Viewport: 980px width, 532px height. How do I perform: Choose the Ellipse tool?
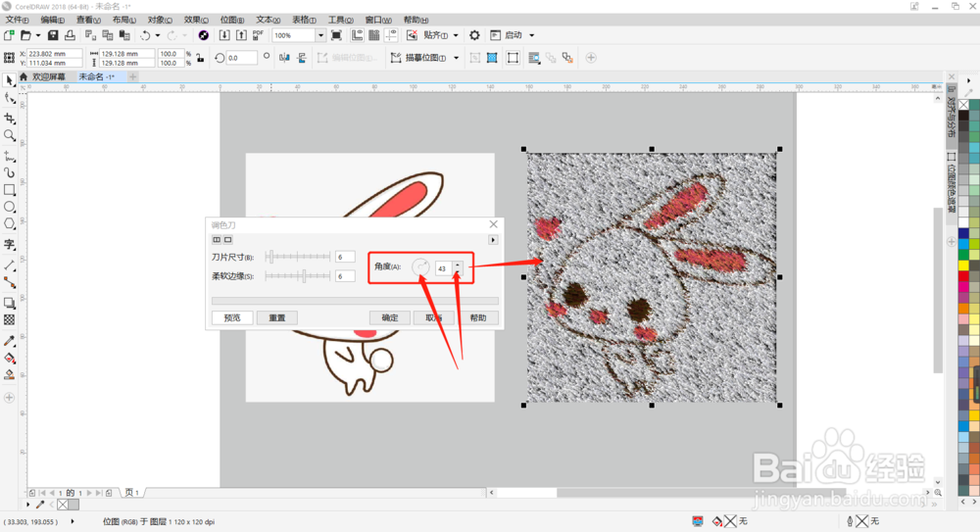[x=9, y=208]
